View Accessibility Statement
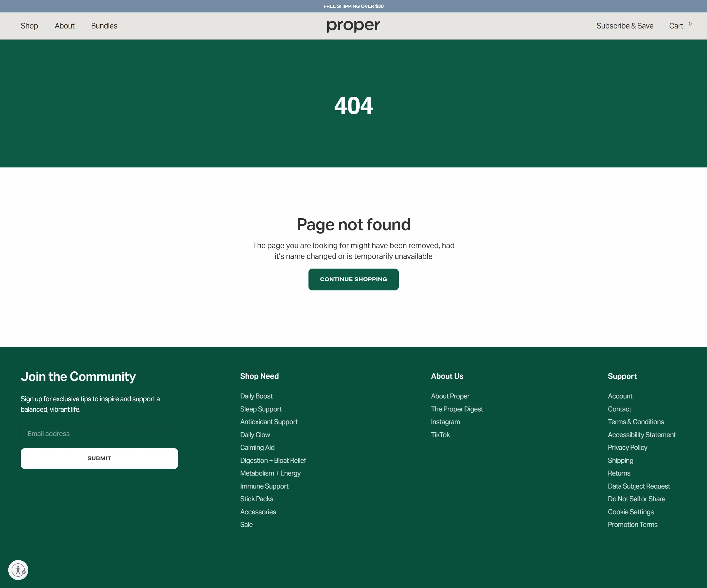The height and width of the screenshot is (588, 707). coord(641,435)
